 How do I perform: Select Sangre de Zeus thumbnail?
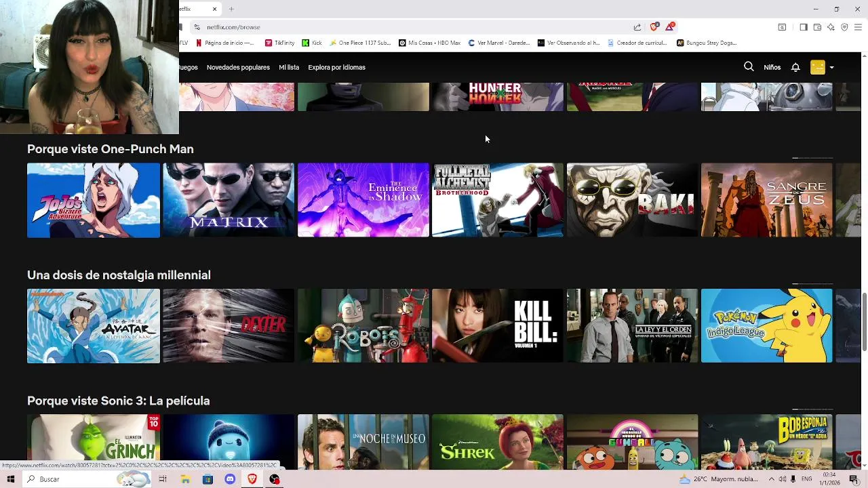766,200
